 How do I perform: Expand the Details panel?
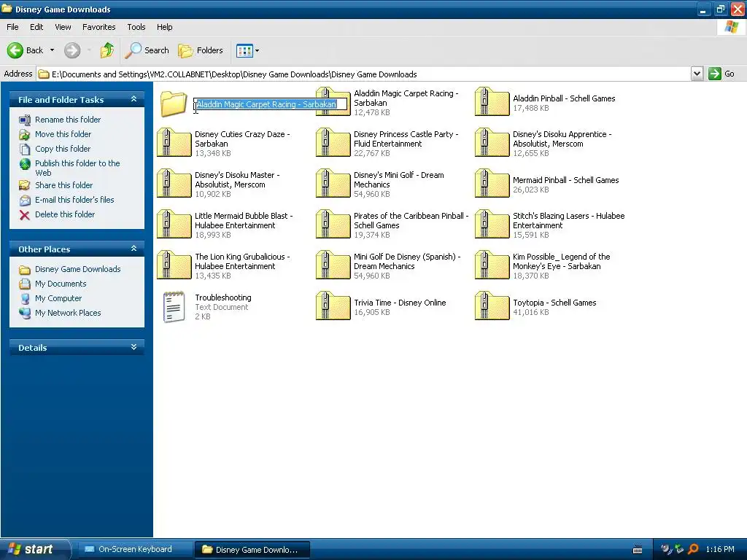pyautogui.click(x=134, y=347)
